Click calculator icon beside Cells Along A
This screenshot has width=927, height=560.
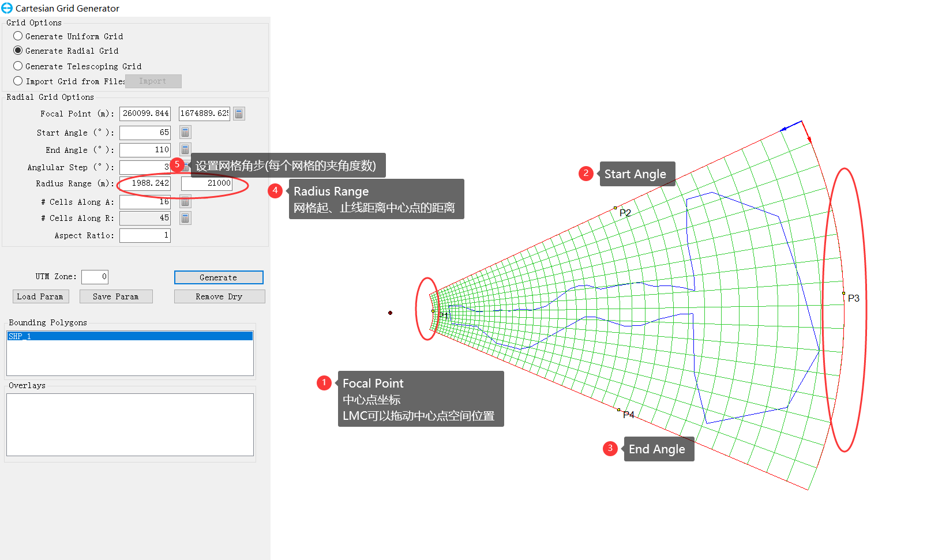(185, 202)
